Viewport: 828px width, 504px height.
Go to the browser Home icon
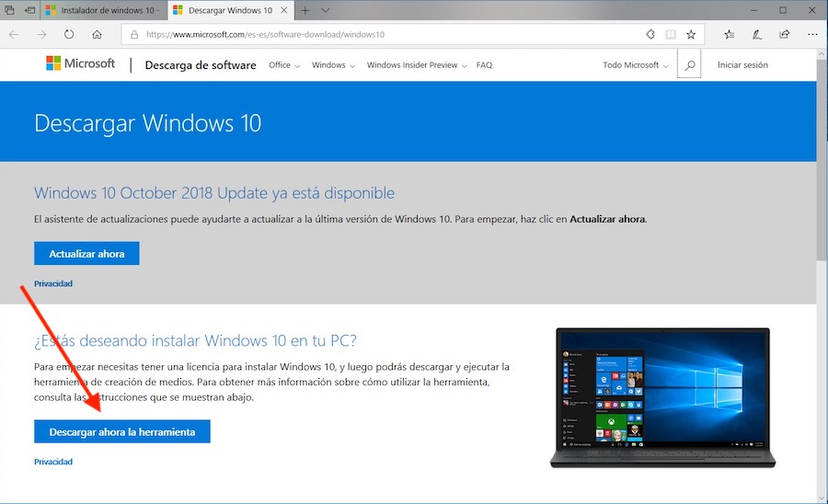point(97,35)
